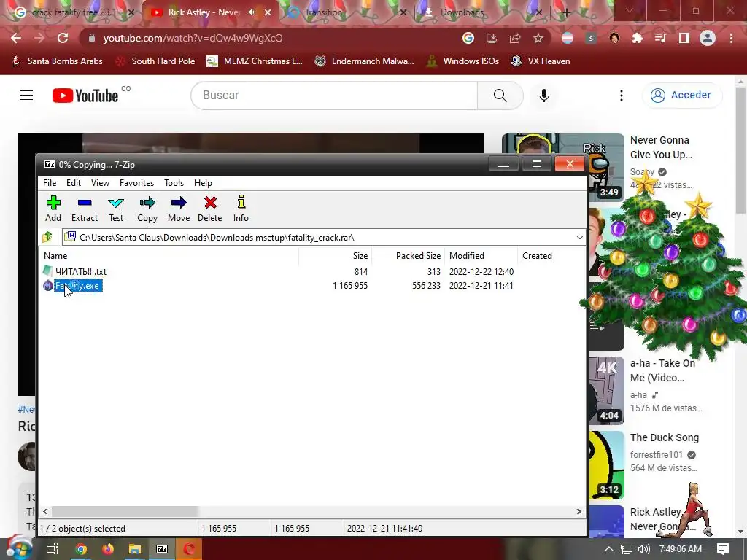
Task: Open the VX Heaven bookmark
Action: (x=541, y=61)
